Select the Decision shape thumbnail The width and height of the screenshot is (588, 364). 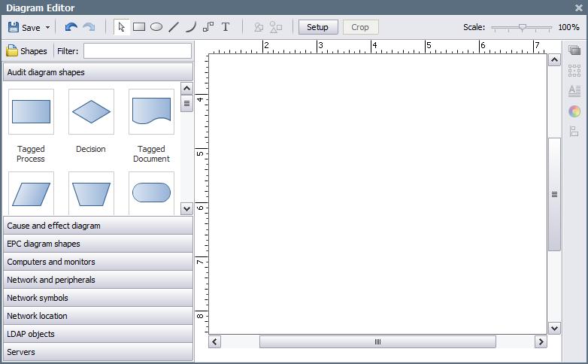click(x=91, y=112)
